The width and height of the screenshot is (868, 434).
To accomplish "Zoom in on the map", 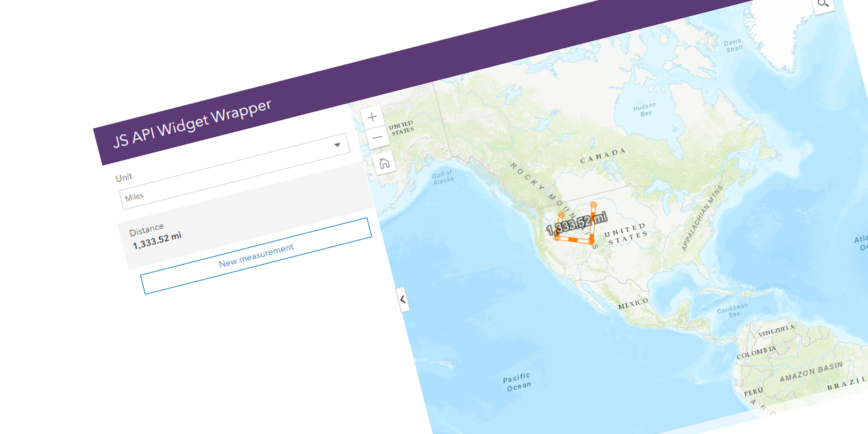I will [x=372, y=117].
